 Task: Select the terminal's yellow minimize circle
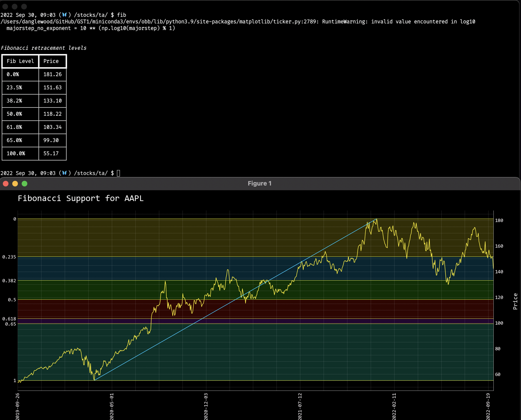coord(14,7)
